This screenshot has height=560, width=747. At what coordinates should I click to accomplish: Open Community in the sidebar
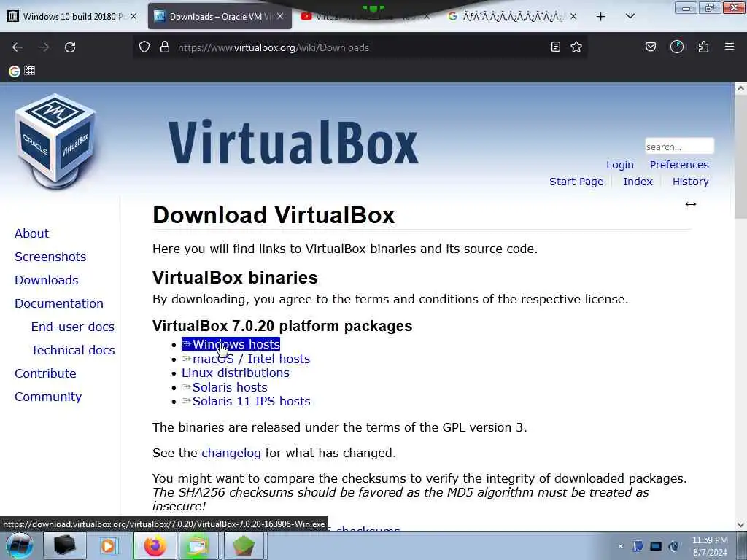tap(48, 397)
